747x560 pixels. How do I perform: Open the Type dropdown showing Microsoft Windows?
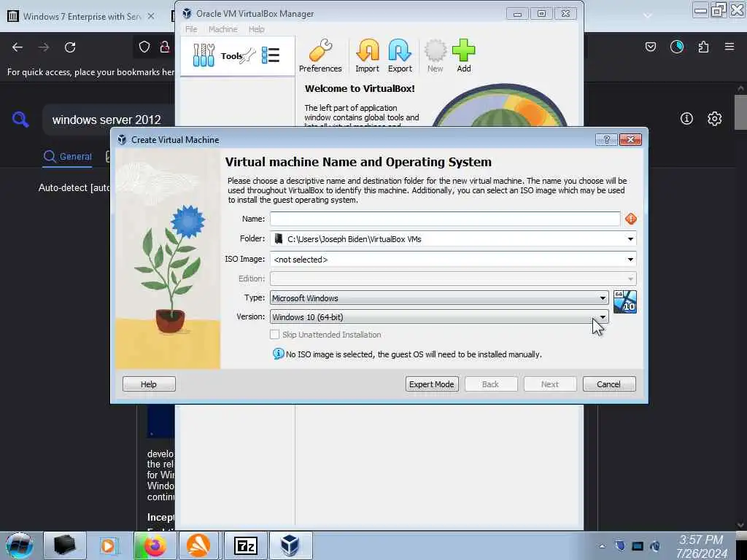(438, 298)
